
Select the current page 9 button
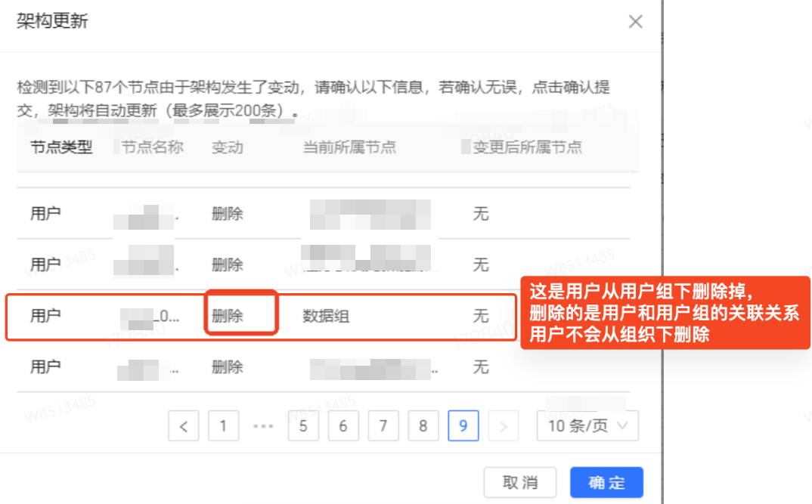pyautogui.click(x=463, y=426)
